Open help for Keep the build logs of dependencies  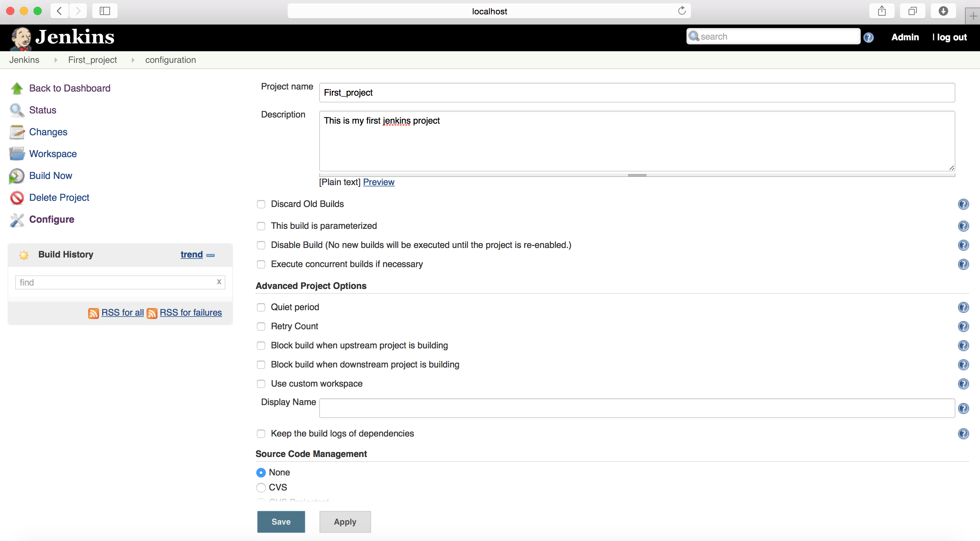tap(963, 433)
